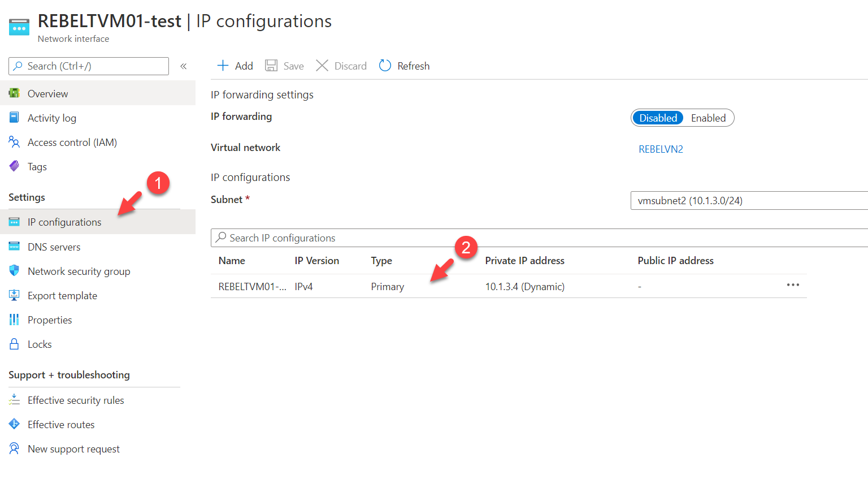The width and height of the screenshot is (868, 496).
Task: Click the Refresh button label
Action: click(414, 66)
